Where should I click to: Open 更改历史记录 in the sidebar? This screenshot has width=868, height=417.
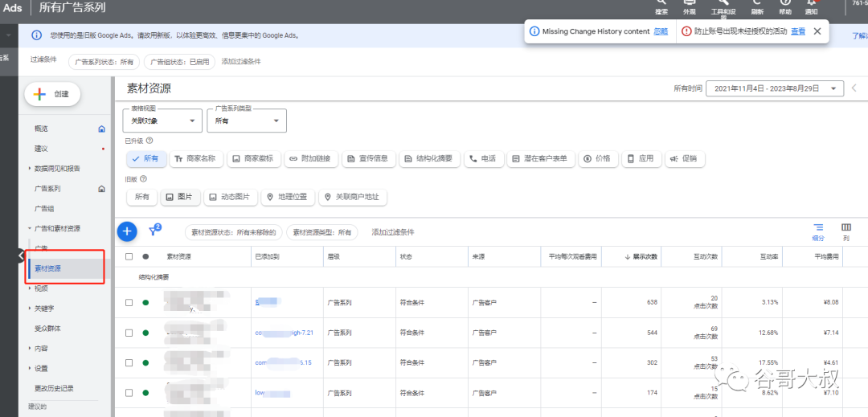click(x=54, y=388)
